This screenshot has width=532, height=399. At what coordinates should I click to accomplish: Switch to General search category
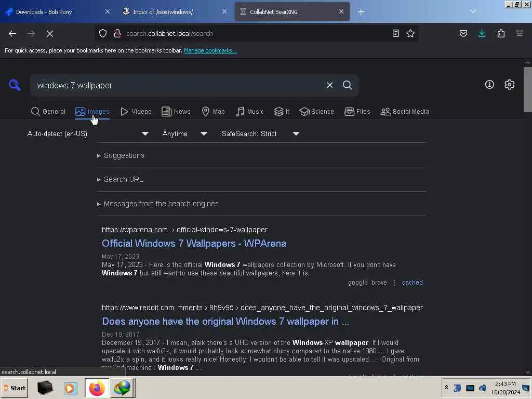click(48, 112)
